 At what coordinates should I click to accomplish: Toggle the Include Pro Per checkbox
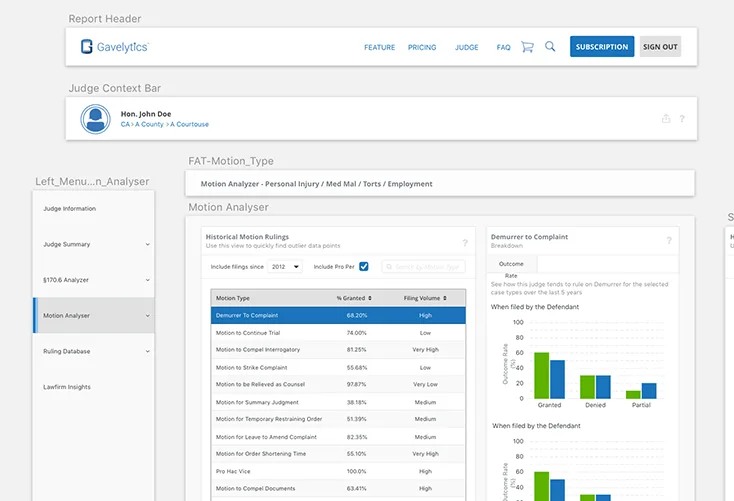(364, 267)
